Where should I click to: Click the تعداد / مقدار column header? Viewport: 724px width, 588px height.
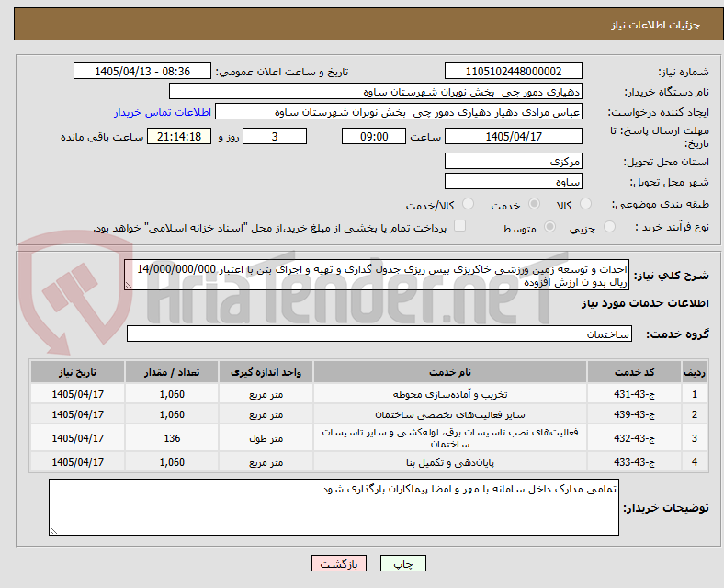click(x=172, y=372)
